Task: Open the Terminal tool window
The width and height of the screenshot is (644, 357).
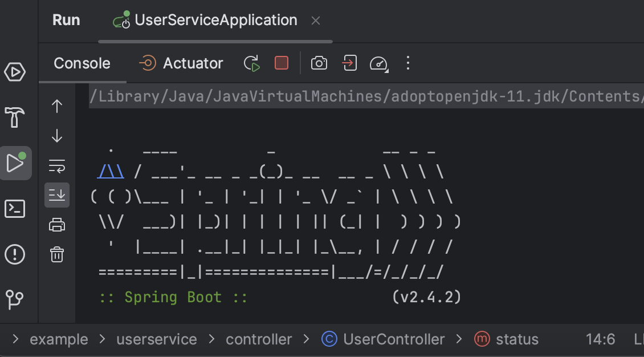Action: click(x=15, y=209)
